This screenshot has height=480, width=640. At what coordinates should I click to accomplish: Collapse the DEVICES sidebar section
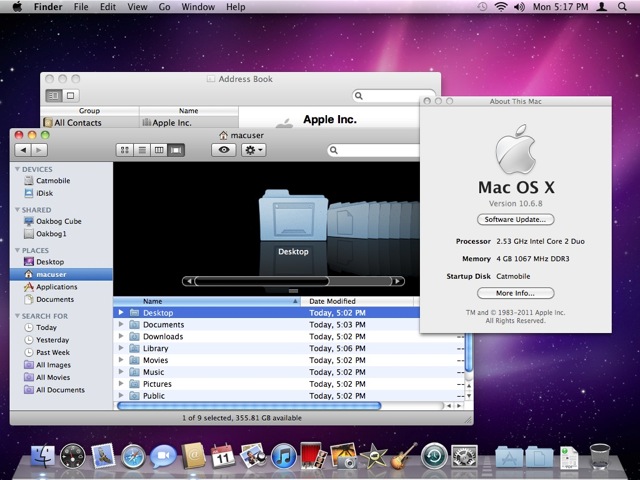pyautogui.click(x=17, y=170)
